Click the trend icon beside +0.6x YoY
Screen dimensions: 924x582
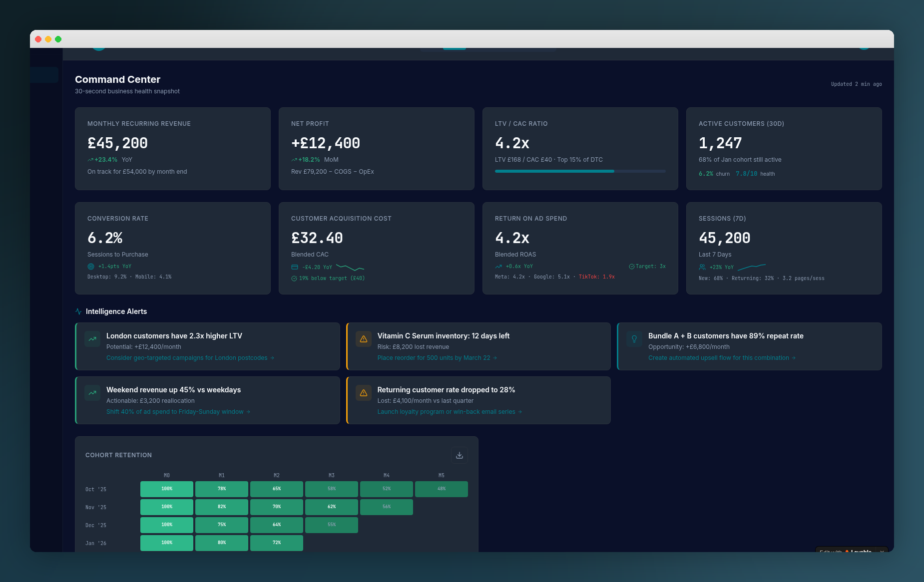point(498,267)
